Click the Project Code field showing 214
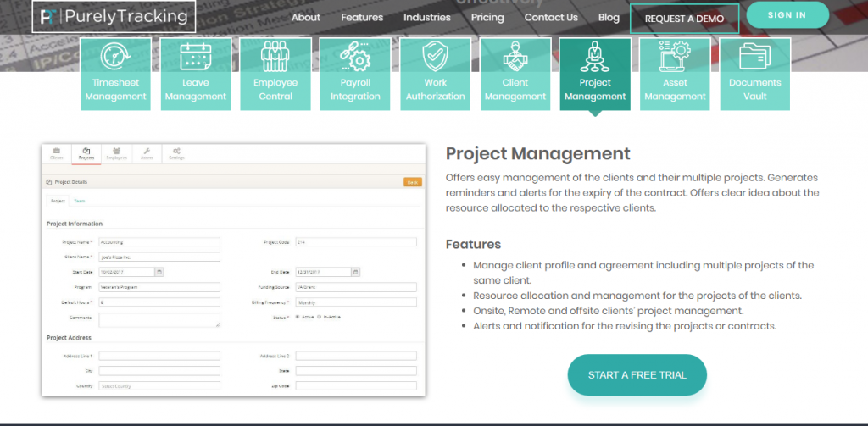This screenshot has height=426, width=868. pyautogui.click(x=356, y=241)
